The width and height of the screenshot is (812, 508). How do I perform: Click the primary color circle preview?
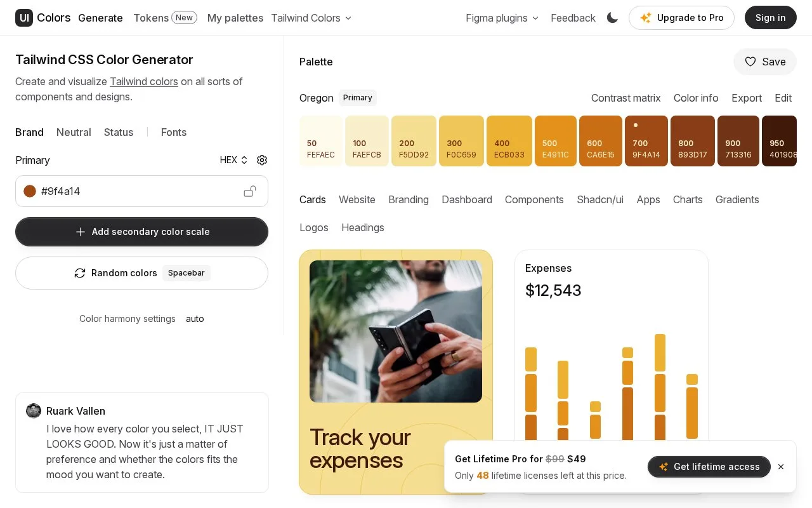click(30, 191)
